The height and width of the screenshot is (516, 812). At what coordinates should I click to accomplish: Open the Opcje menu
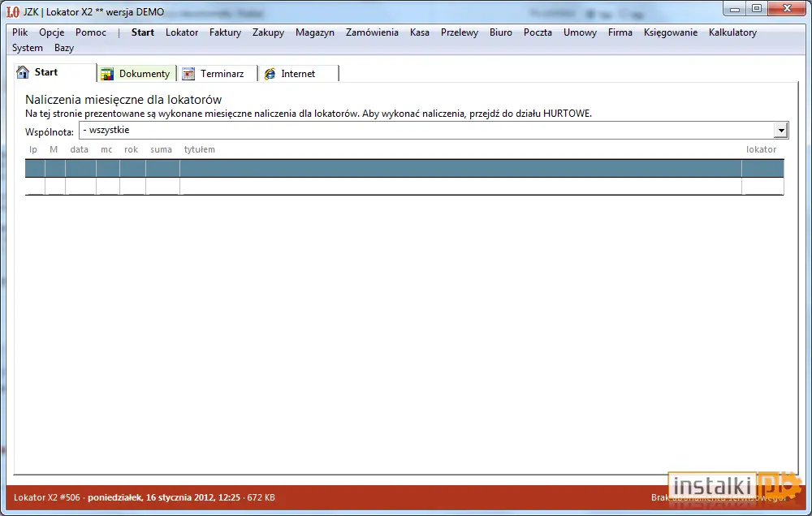[52, 32]
